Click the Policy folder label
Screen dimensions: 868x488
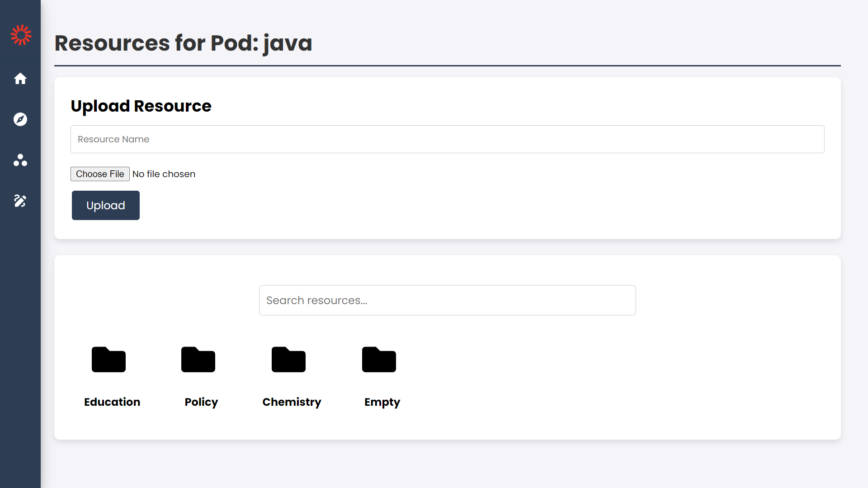pos(201,402)
